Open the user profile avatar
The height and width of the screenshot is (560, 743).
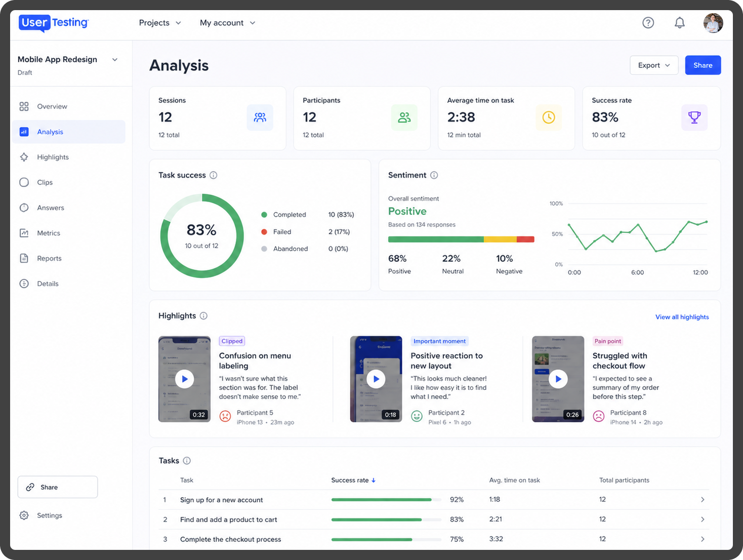click(713, 23)
